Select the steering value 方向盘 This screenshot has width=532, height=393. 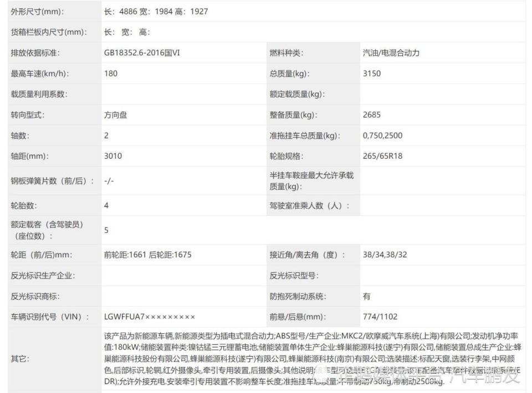point(114,115)
